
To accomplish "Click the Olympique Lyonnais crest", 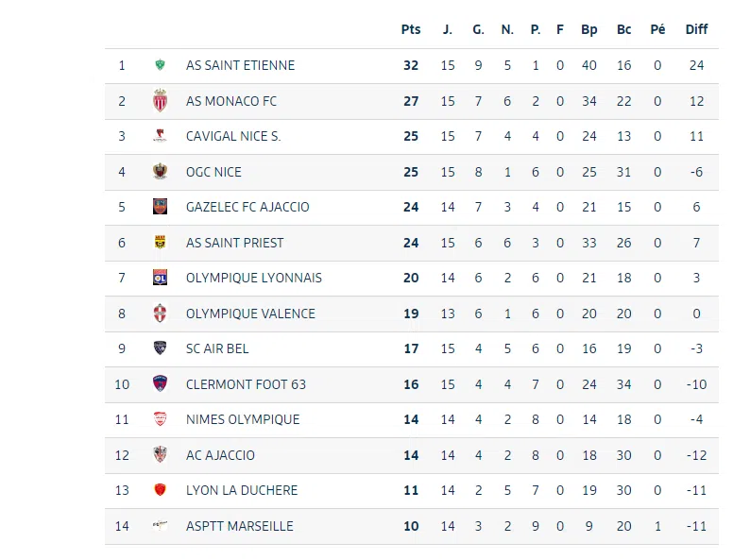I will pos(160,278).
